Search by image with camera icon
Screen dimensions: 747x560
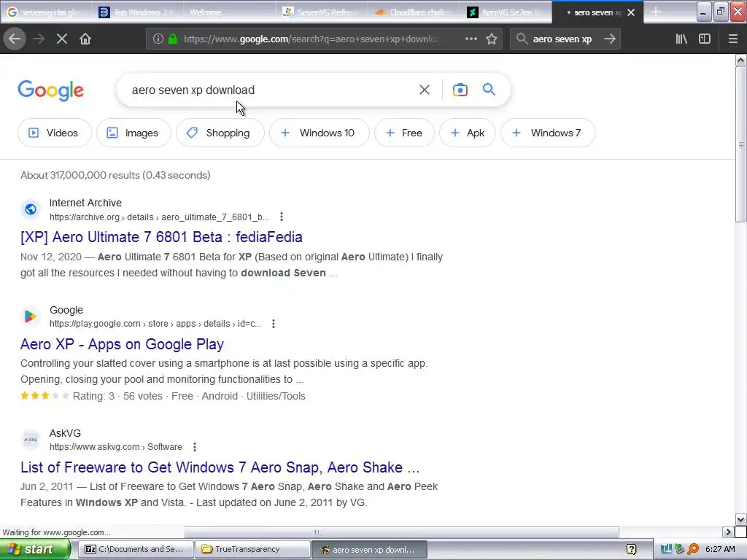(x=460, y=90)
